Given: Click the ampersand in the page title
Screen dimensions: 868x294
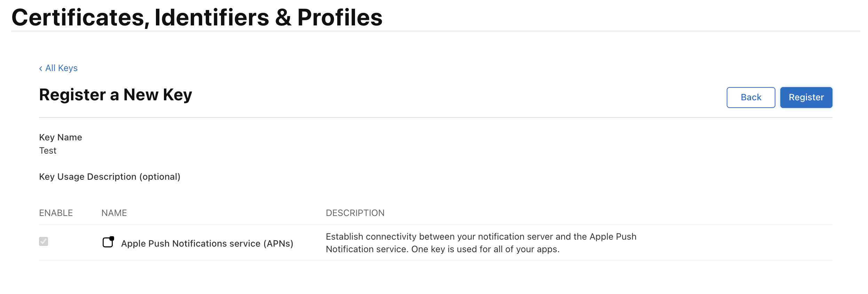Looking at the screenshot, I should pos(283,17).
